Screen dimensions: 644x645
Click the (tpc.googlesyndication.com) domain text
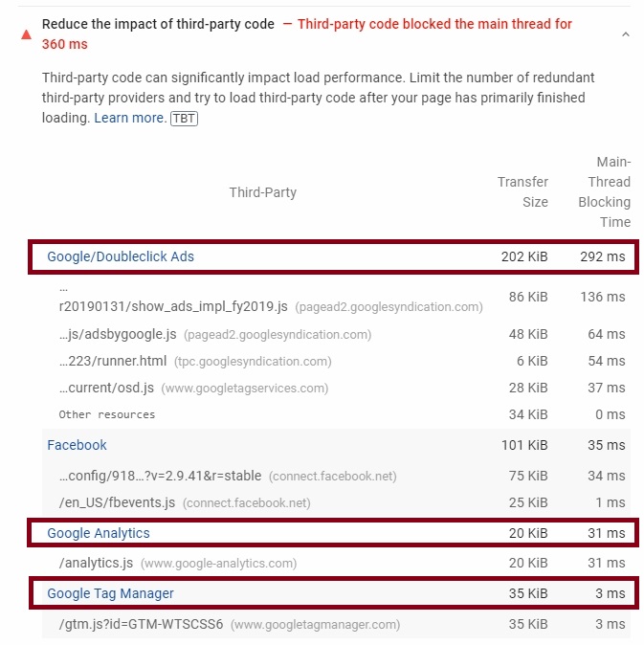tap(253, 362)
